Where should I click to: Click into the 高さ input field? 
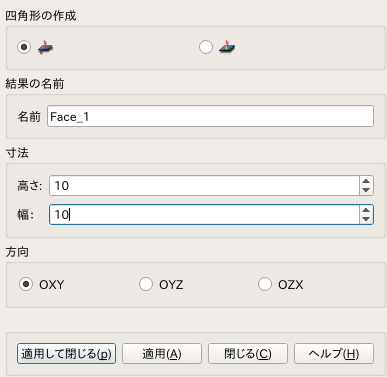[204, 186]
